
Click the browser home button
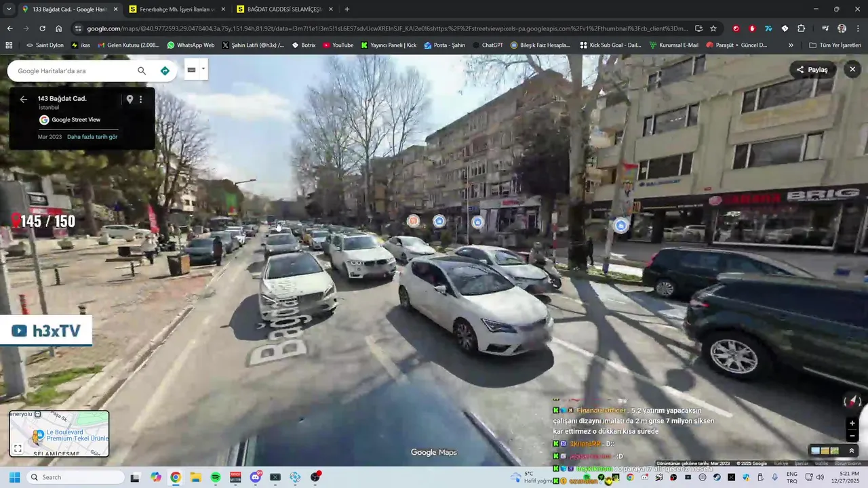coord(59,28)
